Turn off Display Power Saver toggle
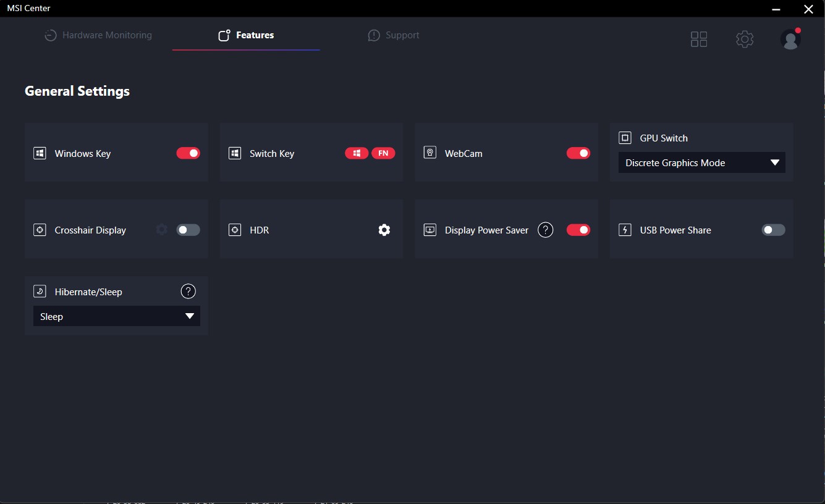Screen dimensions: 825x504 [x=578, y=230]
